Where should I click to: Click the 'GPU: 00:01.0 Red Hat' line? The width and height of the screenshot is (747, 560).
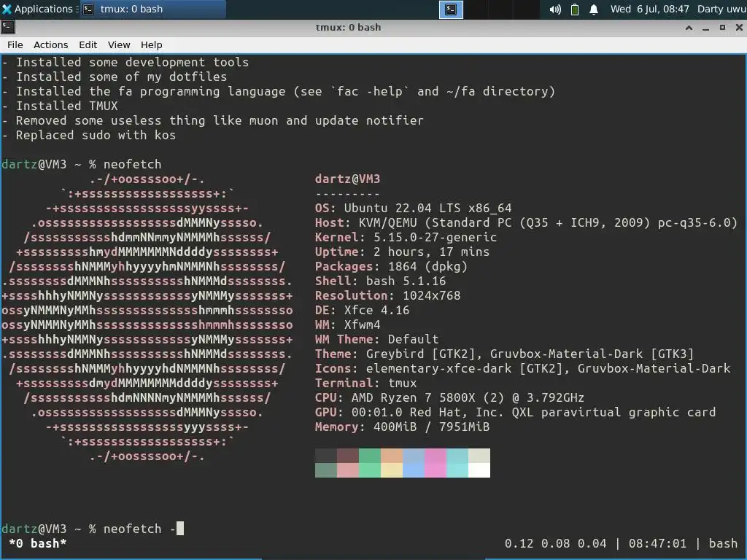point(515,413)
